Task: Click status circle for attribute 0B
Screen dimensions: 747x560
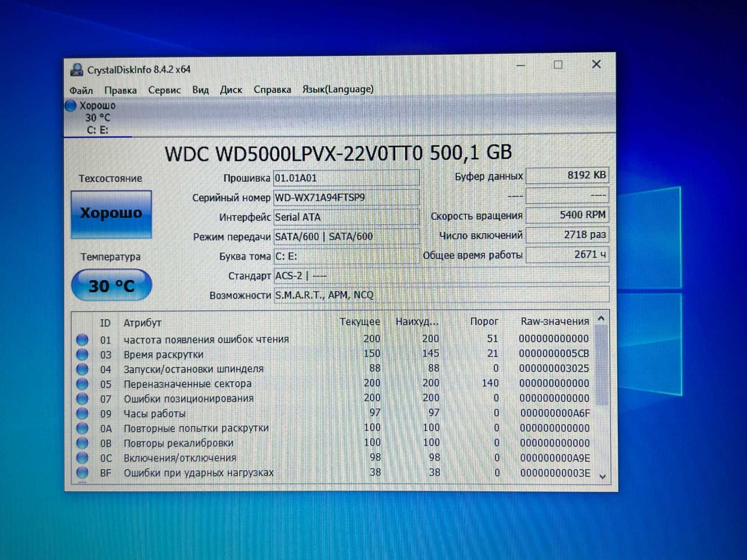Action: pyautogui.click(x=82, y=443)
